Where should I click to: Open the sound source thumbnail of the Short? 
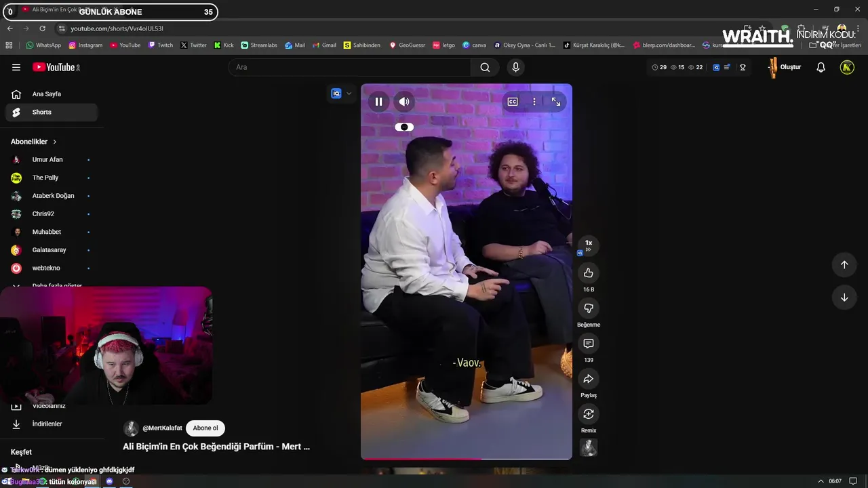coord(589,448)
